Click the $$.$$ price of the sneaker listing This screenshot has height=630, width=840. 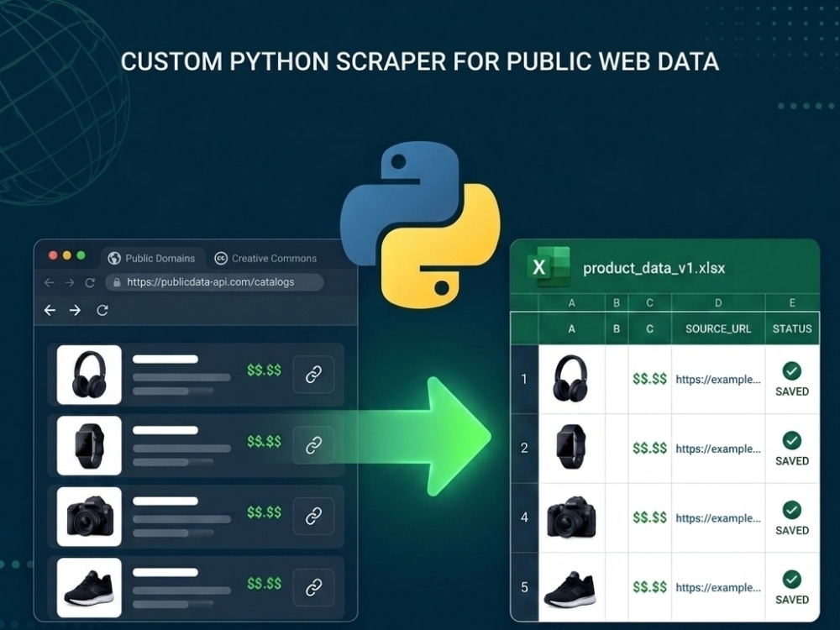(264, 584)
